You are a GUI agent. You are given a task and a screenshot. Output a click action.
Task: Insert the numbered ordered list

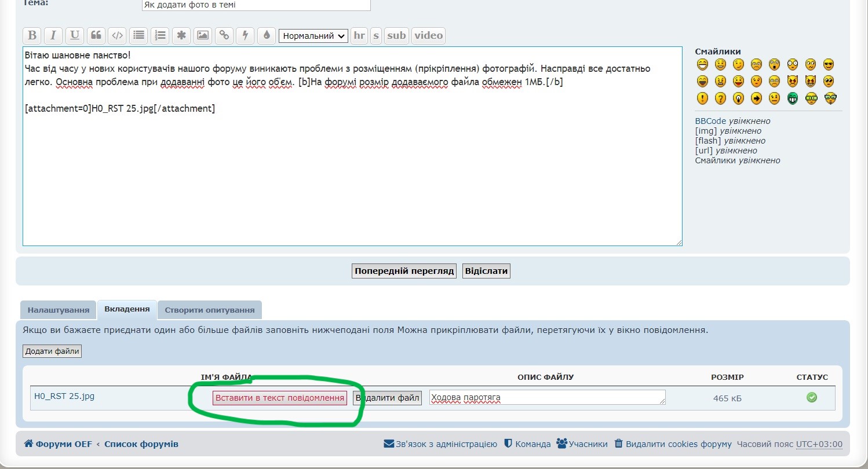pyautogui.click(x=160, y=35)
